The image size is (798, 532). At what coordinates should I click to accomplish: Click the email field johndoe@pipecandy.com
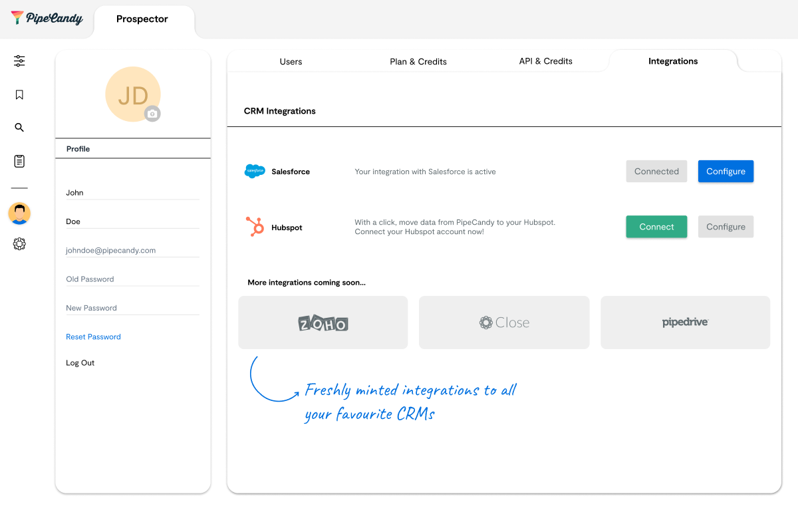(132, 251)
